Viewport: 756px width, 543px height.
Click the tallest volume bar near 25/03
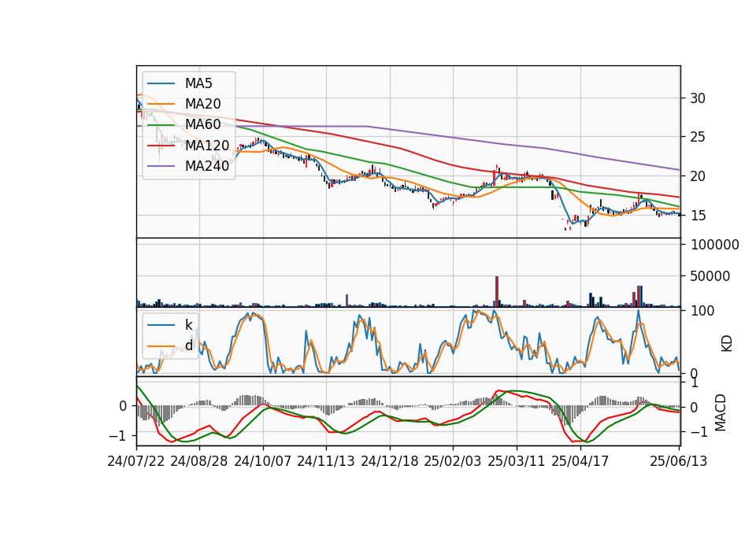tap(497, 291)
